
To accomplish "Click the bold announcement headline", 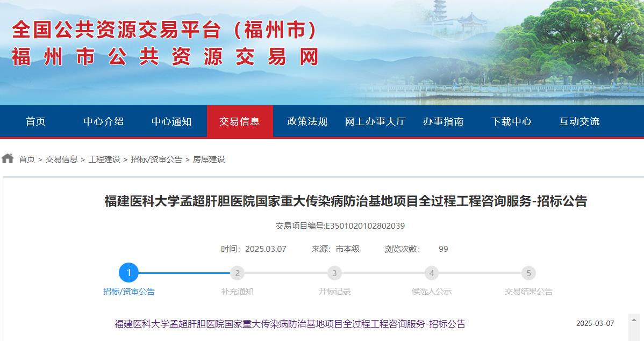I will pos(346,201).
